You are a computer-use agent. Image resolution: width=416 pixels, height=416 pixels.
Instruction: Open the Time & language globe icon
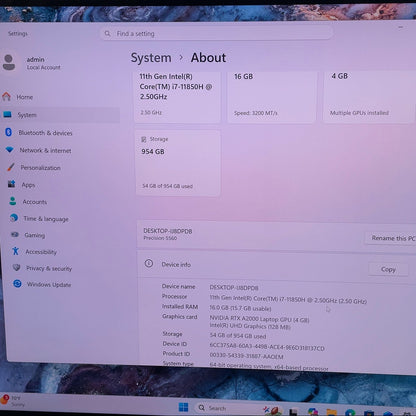(x=14, y=218)
